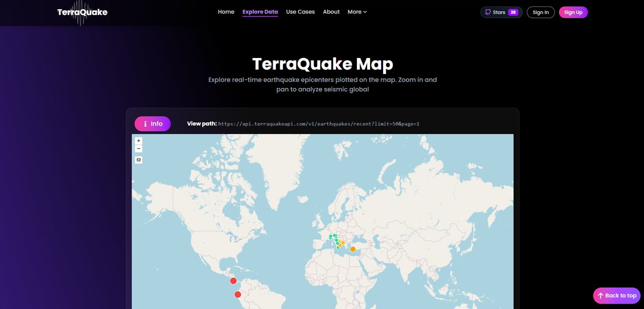Open the Info panel via the i icon
Viewport: 644px width, 309px height.
[x=144, y=123]
